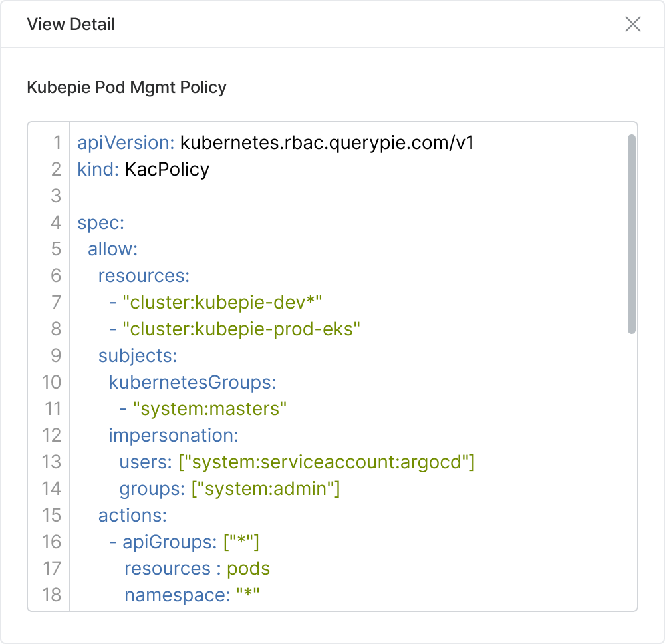This screenshot has width=665, height=644.
Task: Click the 'actions:' key on line 15
Action: (133, 516)
